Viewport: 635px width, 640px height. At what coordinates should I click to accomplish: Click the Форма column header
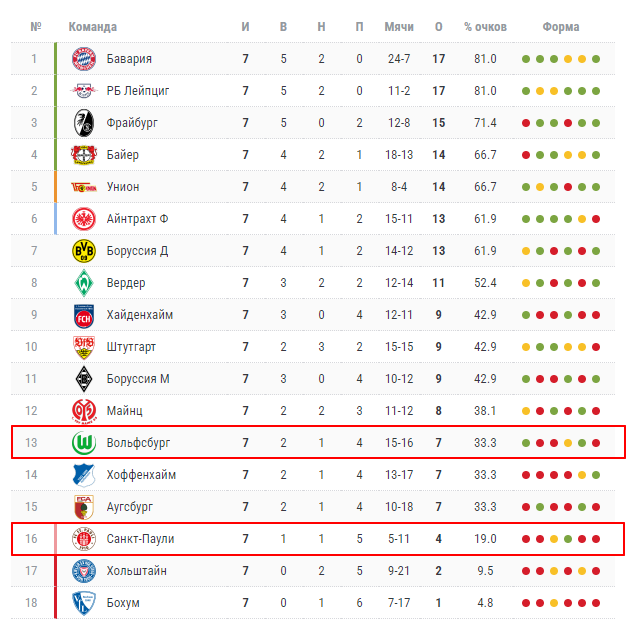tap(561, 27)
